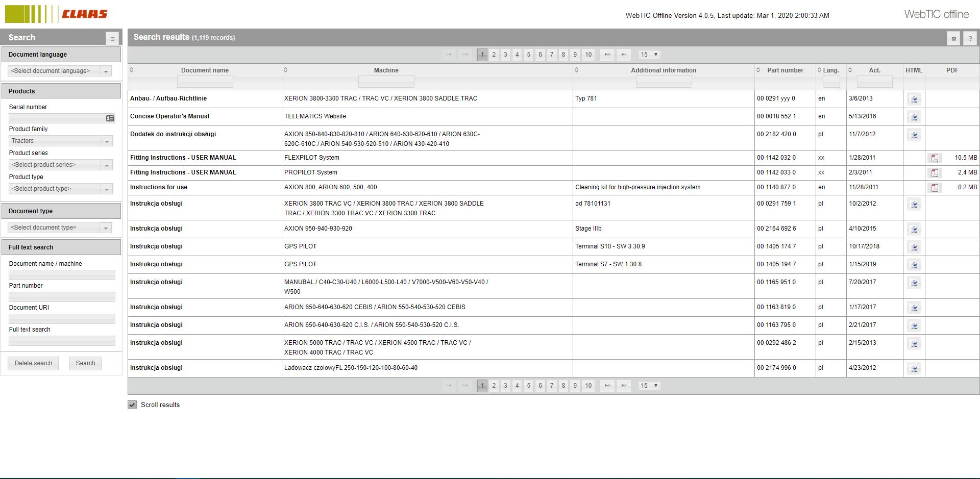
Task: Toggle the Scroll results checkbox
Action: [x=132, y=405]
